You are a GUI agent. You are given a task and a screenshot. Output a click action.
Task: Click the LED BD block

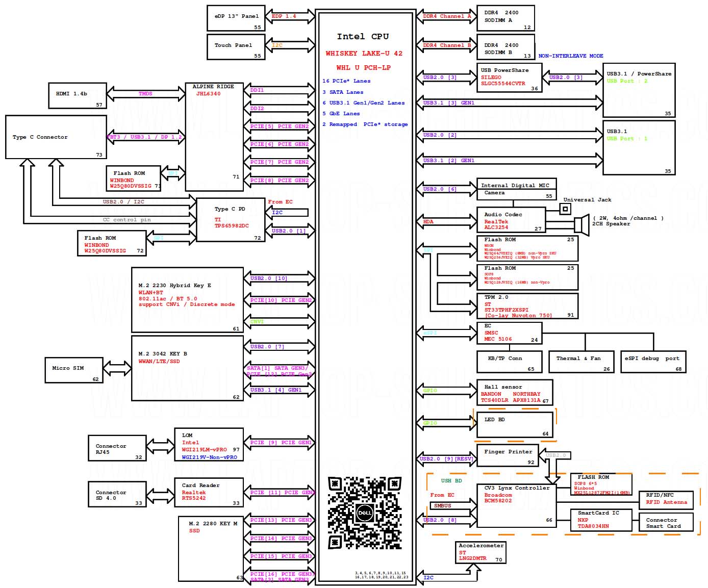[515, 425]
